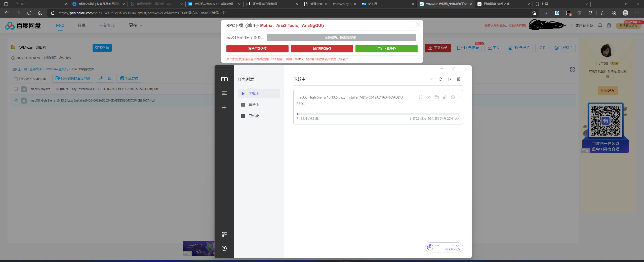644x262 pixels.
Task: Click the Motrix logo icon
Action: (x=224, y=79)
